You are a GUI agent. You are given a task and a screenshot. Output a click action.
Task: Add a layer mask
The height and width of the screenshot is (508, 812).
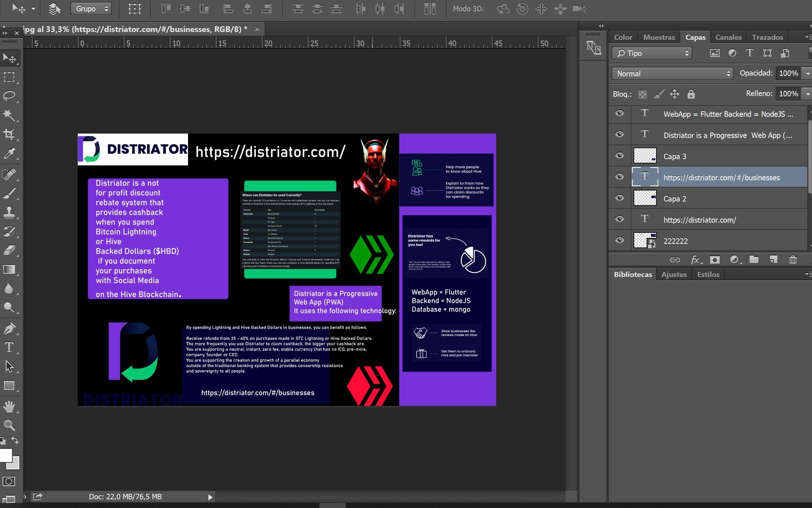point(715,259)
